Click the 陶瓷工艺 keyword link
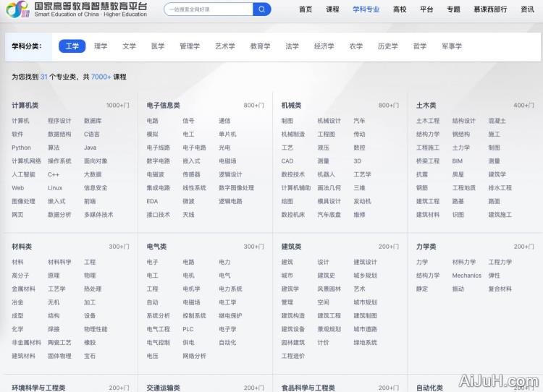 [x=59, y=343]
